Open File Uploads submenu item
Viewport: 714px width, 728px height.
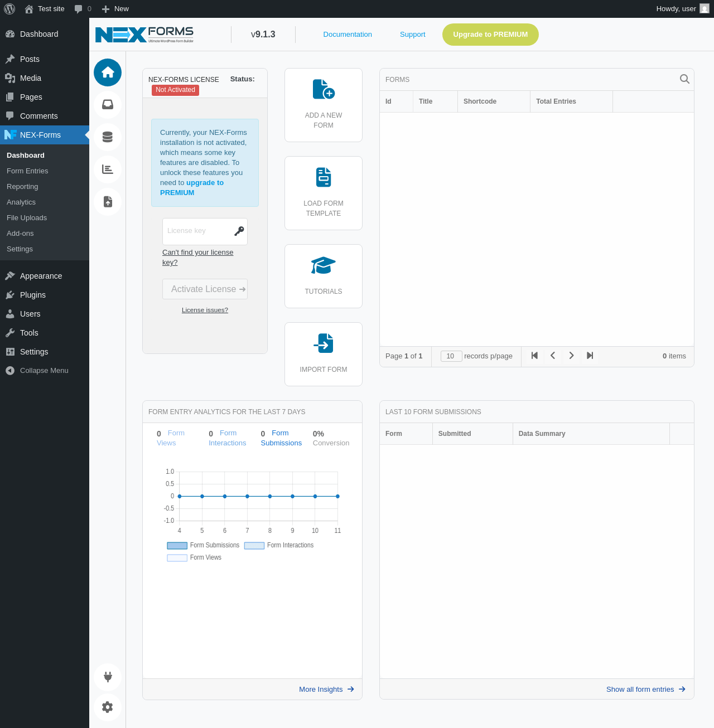(x=45, y=218)
